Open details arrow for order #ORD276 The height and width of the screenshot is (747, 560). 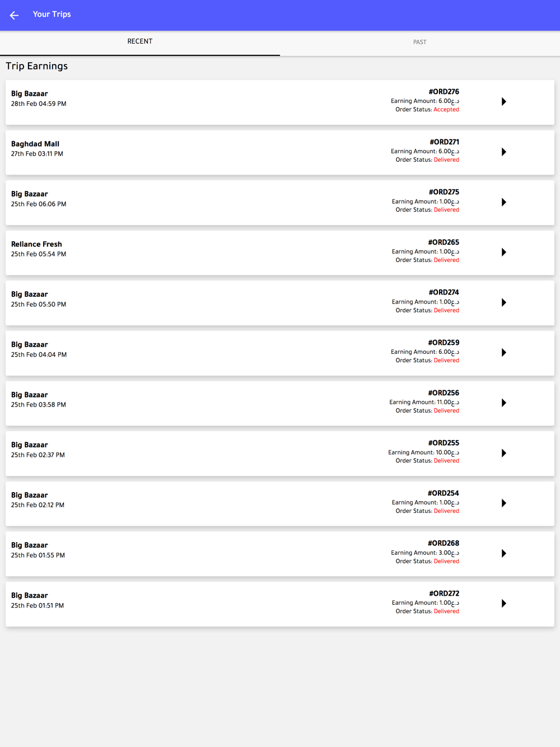504,102
